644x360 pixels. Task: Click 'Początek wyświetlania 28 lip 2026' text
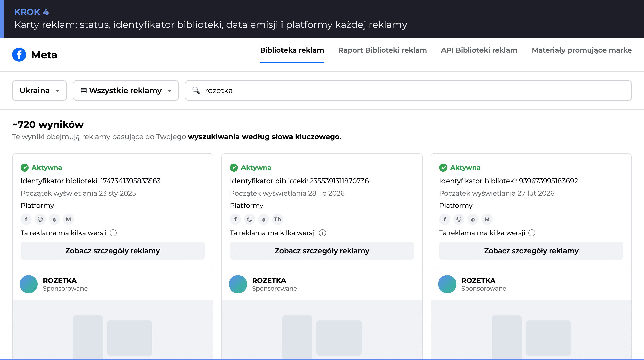point(287,193)
